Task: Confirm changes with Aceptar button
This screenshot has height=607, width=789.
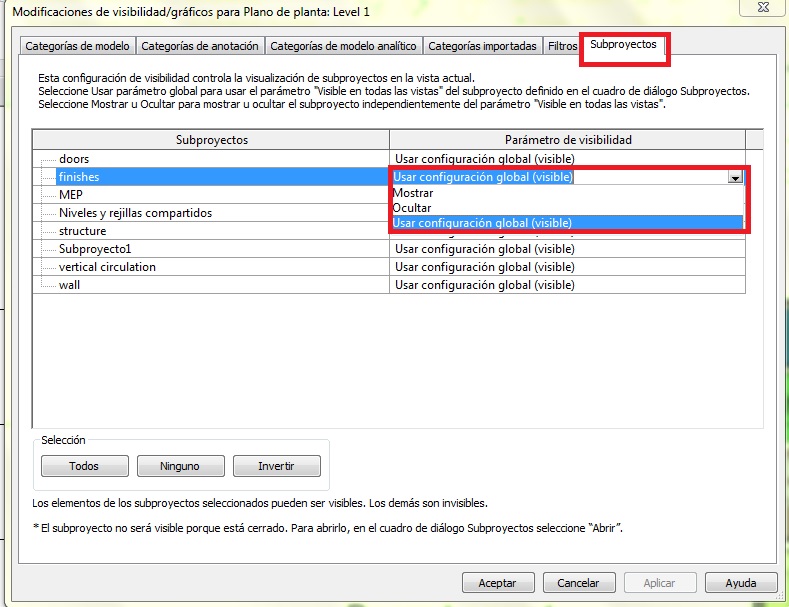Action: (497, 583)
